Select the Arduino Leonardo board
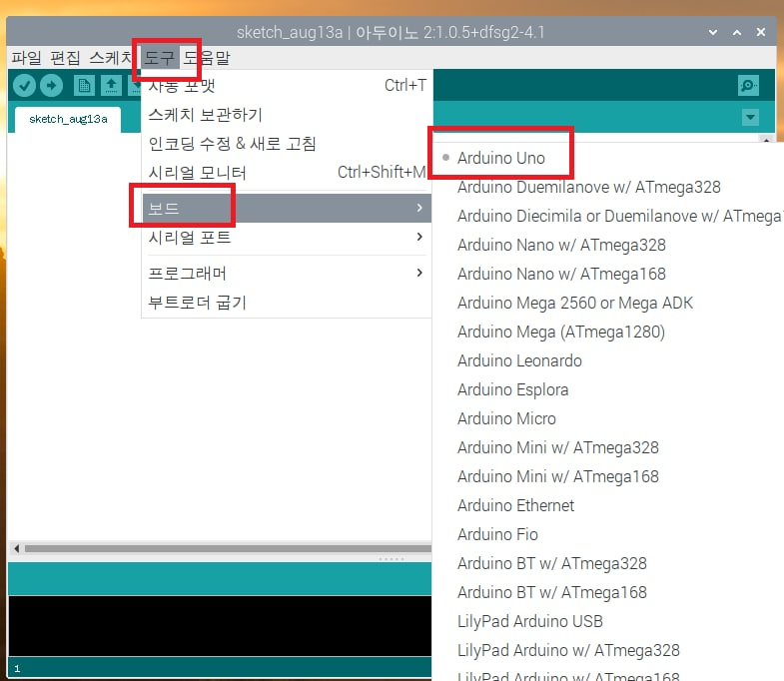This screenshot has height=681, width=784. [608, 361]
